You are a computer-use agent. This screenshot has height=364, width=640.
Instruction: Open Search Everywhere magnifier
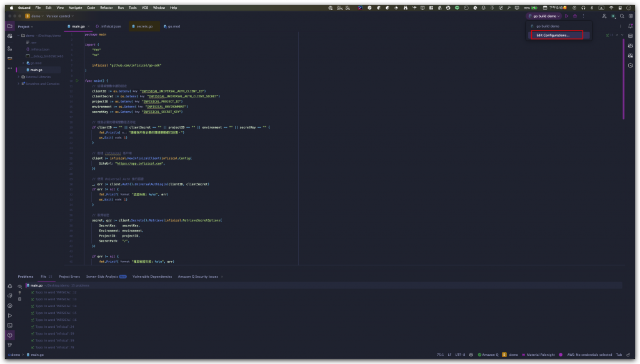(x=622, y=16)
